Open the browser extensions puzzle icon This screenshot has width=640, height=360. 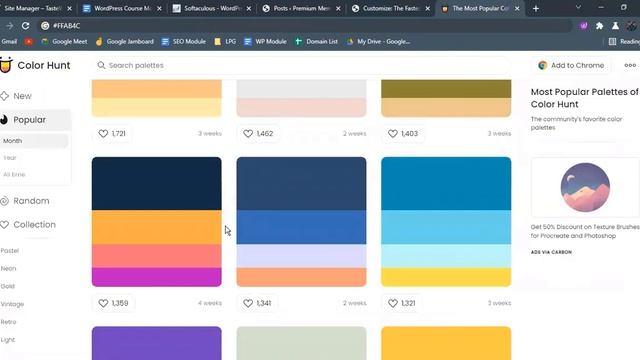point(599,26)
